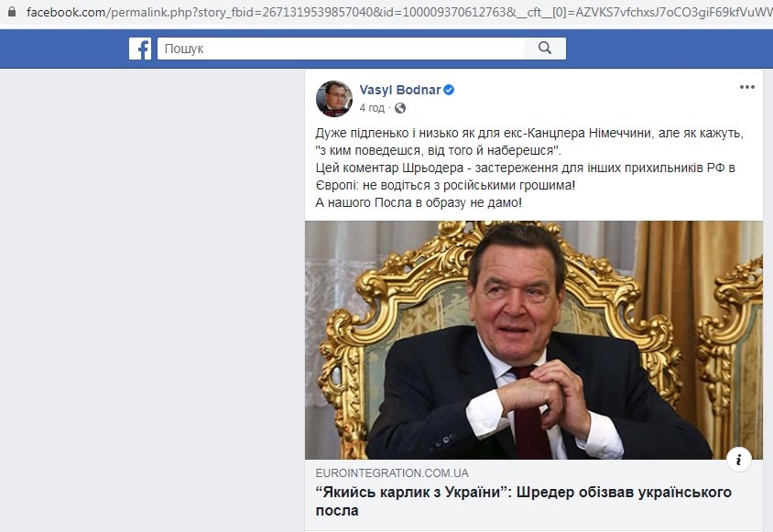
Task: Focus the Пошук search field
Action: 341,49
